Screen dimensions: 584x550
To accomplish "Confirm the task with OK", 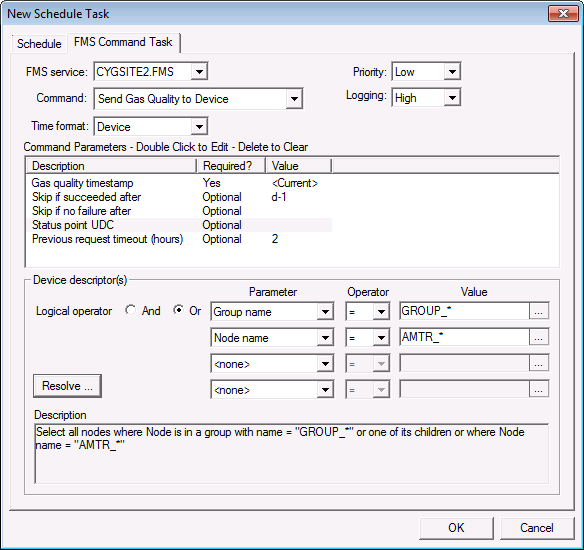I will (x=456, y=528).
